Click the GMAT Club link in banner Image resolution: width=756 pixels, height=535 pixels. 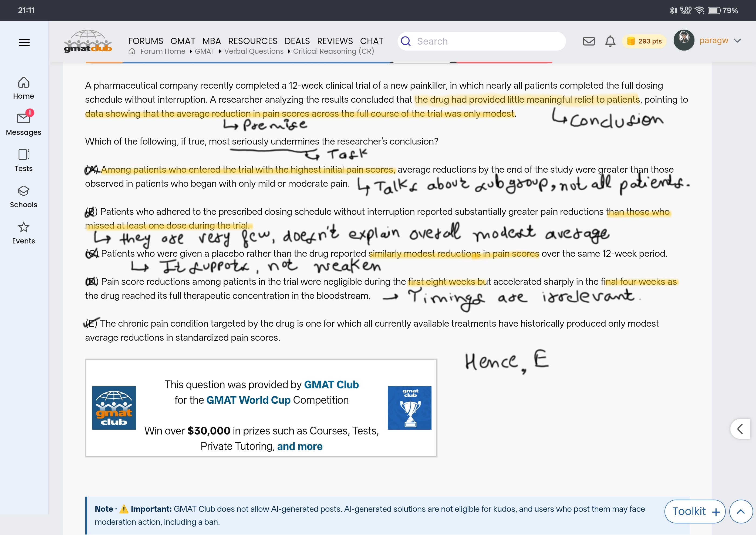pyautogui.click(x=331, y=384)
